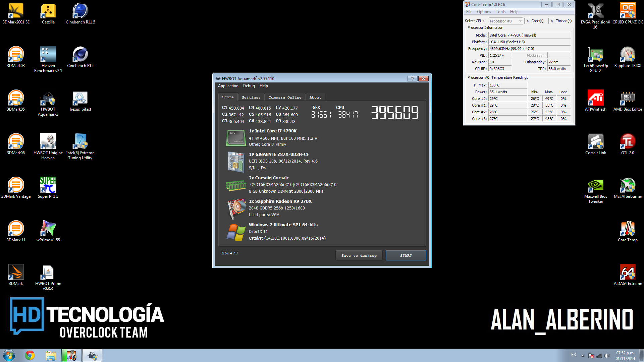The width and height of the screenshot is (644, 362).
Task: Launch ATIWinflash desktop shortcut
Action: tap(595, 101)
